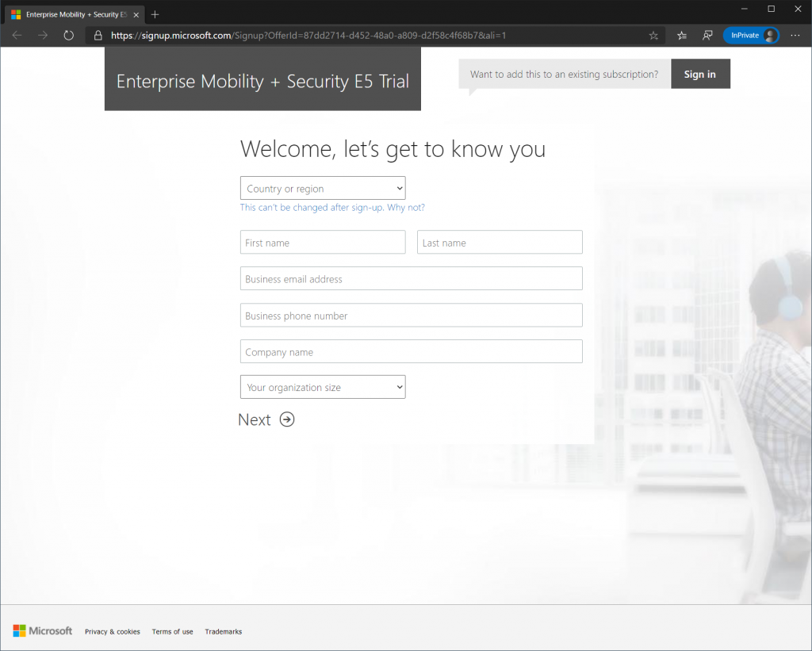Minimize the browser window
The image size is (812, 651).
[x=744, y=9]
